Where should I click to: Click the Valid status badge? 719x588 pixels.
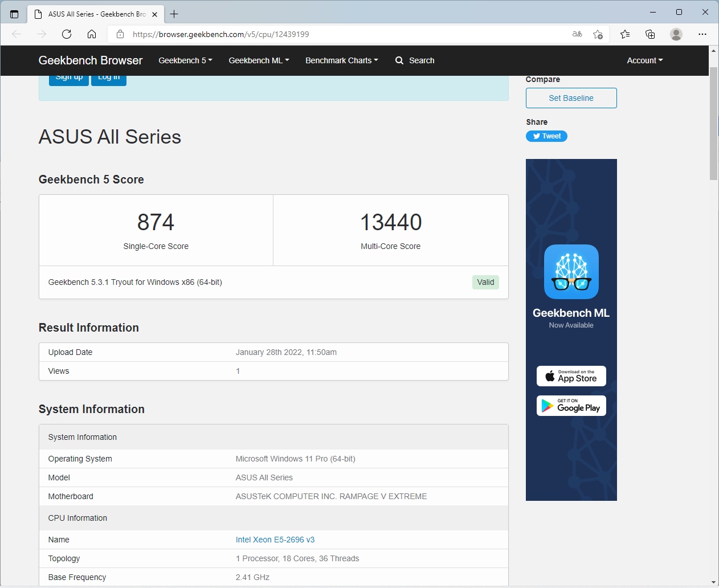pos(485,282)
